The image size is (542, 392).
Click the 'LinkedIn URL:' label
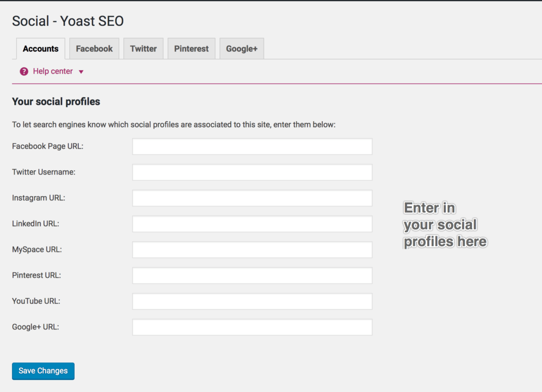(x=35, y=224)
